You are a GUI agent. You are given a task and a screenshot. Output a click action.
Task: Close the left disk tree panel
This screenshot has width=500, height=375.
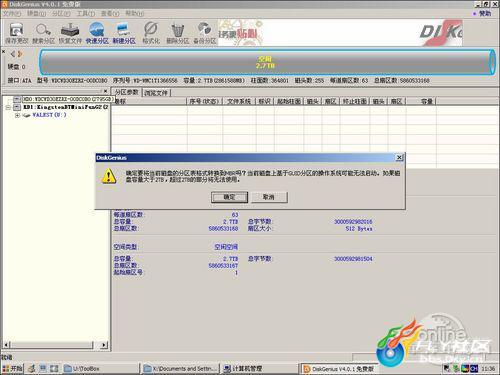[105, 91]
